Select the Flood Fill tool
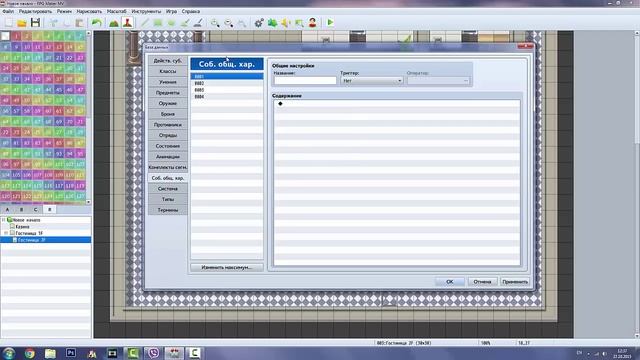 coord(184,22)
